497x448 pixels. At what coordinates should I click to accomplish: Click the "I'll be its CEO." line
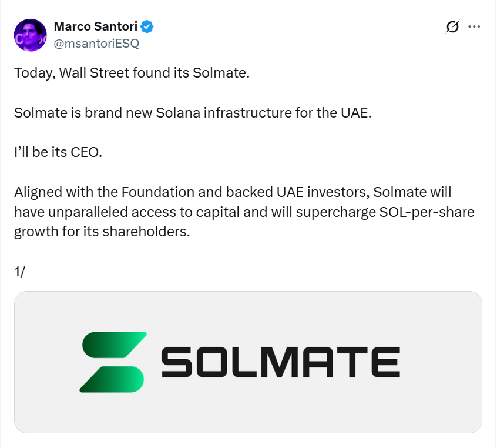pyautogui.click(x=57, y=152)
